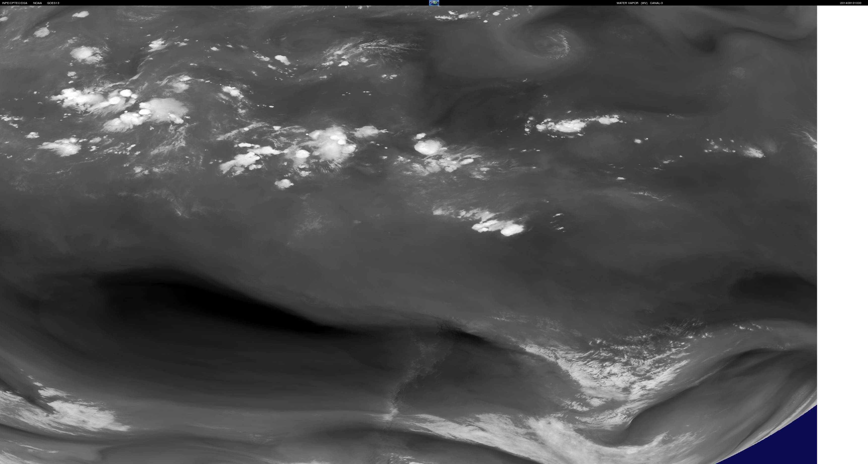Click the CANAL-3 channel label
The height and width of the screenshot is (464, 868).
coord(656,3)
